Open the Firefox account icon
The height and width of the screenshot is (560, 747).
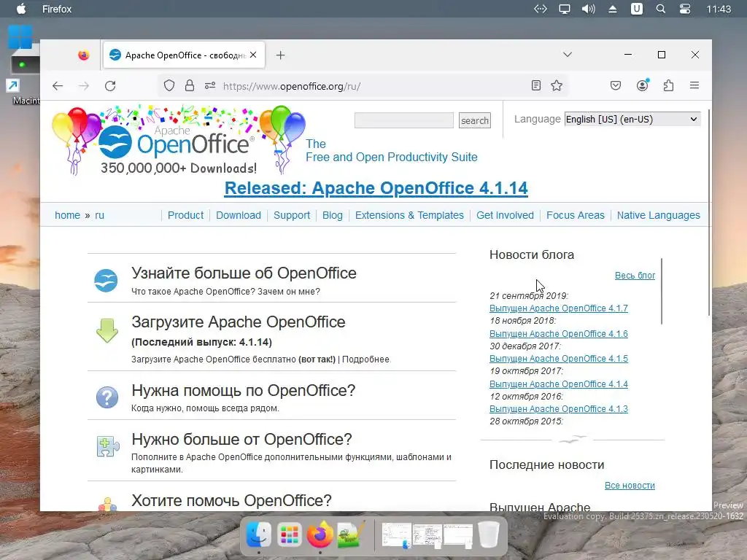(x=642, y=85)
